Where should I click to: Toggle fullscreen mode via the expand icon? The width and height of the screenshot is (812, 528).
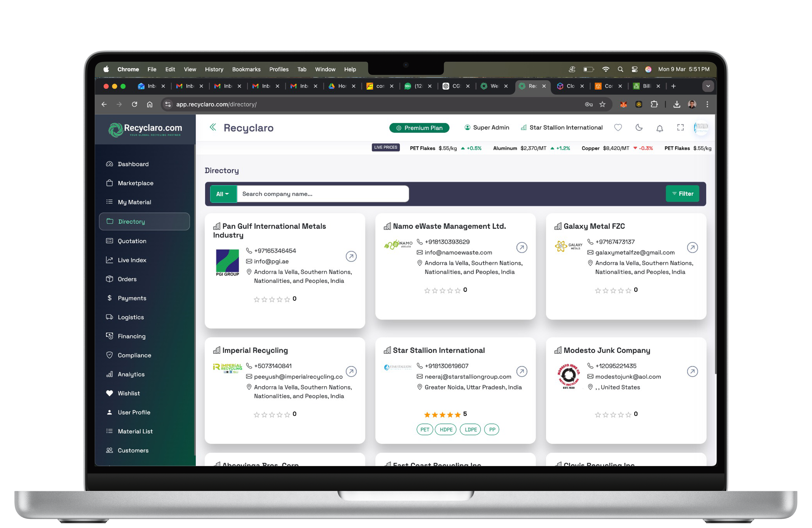tap(680, 128)
